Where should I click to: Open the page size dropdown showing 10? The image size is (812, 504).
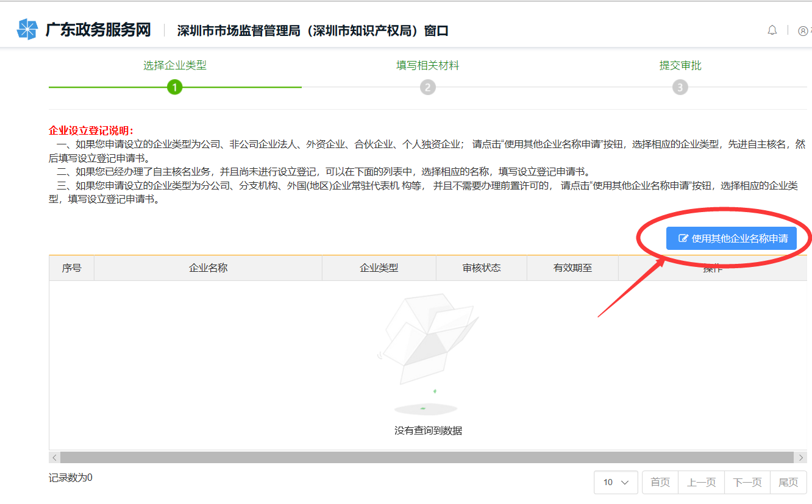click(616, 482)
